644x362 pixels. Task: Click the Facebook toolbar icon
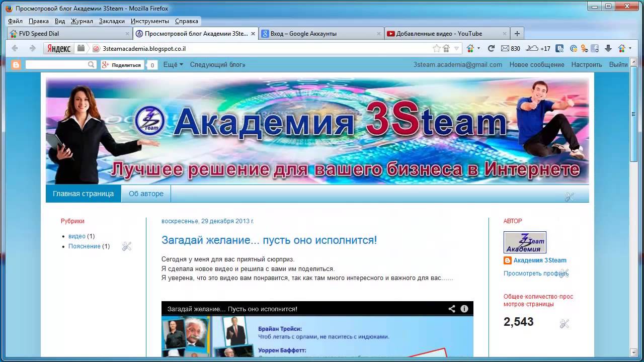(x=595, y=48)
